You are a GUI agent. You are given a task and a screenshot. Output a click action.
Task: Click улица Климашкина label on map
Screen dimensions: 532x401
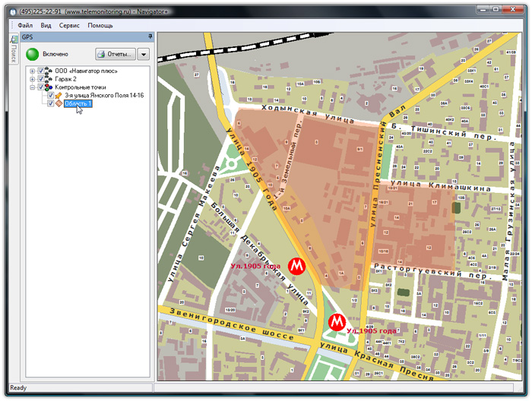click(441, 186)
